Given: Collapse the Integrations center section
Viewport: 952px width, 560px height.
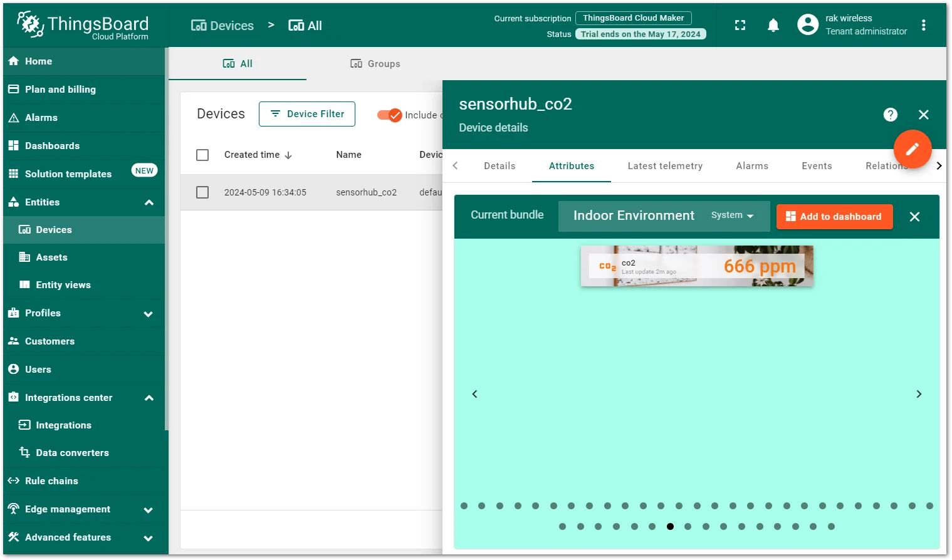Looking at the screenshot, I should [x=149, y=398].
